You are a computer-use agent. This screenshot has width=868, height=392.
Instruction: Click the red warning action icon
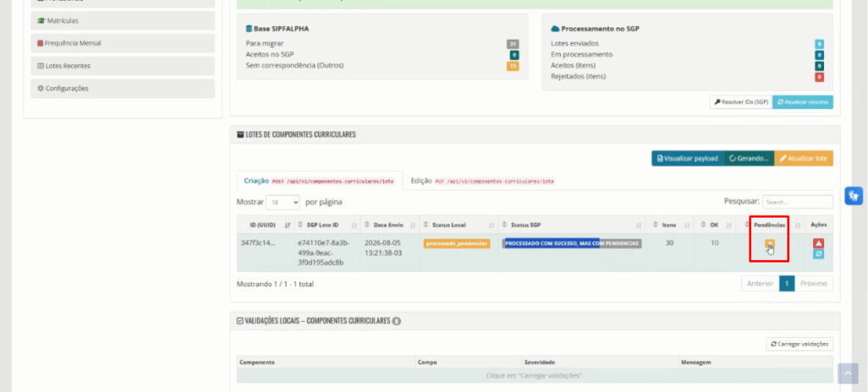point(819,243)
